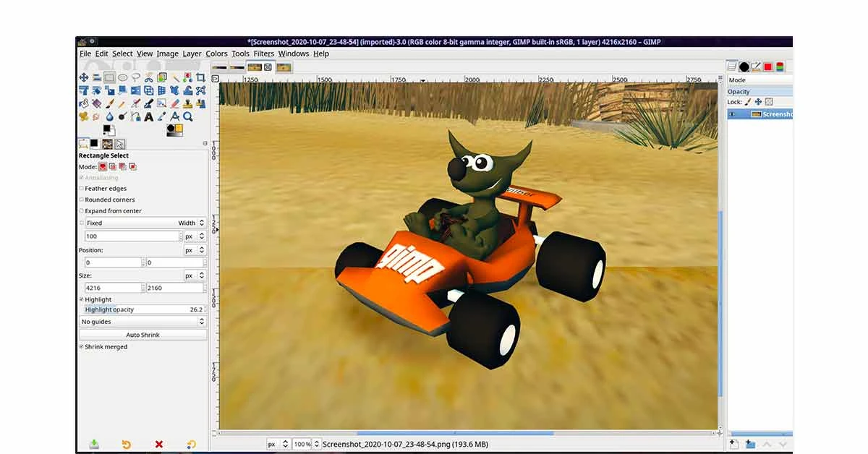Open the No guides dropdown
The height and width of the screenshot is (454, 868).
[142, 321]
